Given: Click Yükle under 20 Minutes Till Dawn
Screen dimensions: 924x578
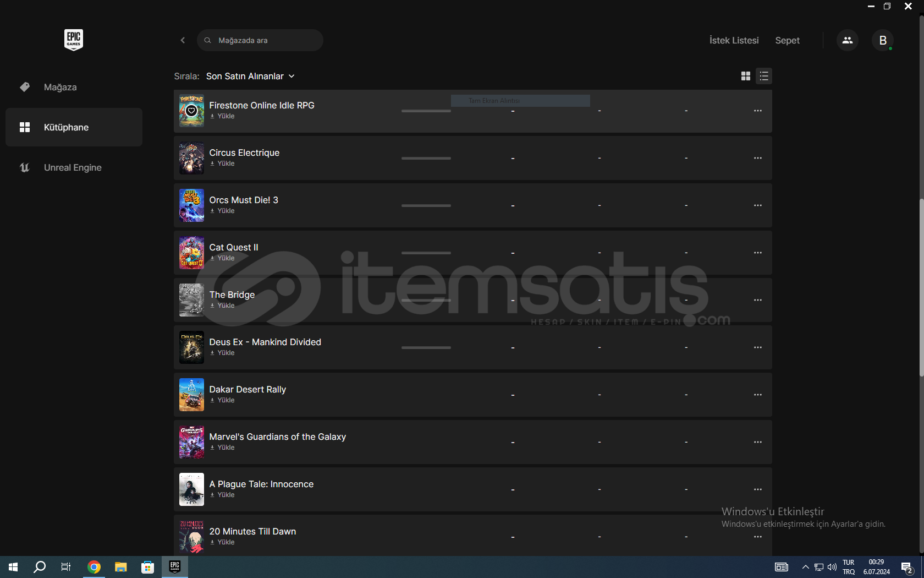Looking at the screenshot, I should [222, 542].
